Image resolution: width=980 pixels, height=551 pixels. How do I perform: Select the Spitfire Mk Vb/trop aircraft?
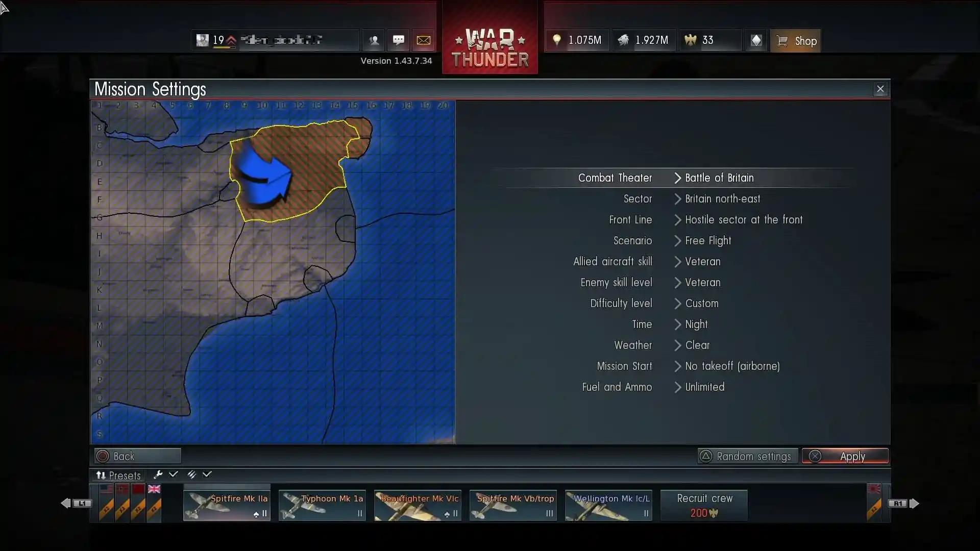pos(513,505)
